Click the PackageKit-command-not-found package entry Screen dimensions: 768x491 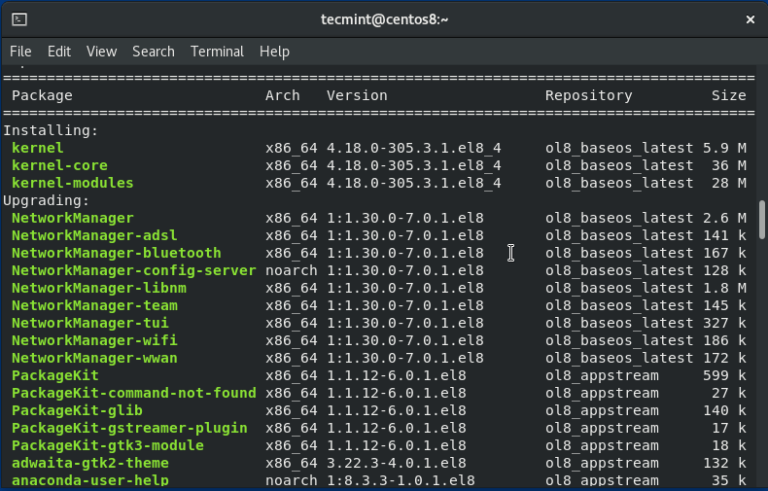(133, 393)
